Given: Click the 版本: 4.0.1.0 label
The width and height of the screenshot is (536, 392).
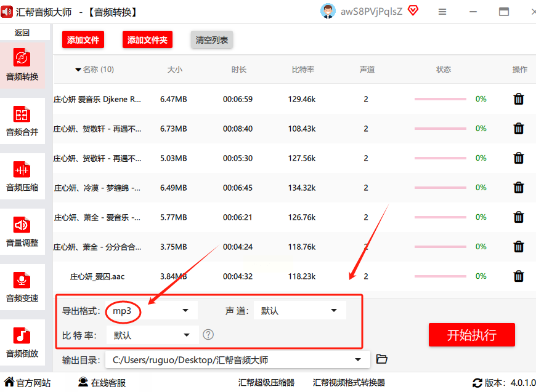Looking at the screenshot, I should tap(510, 383).
